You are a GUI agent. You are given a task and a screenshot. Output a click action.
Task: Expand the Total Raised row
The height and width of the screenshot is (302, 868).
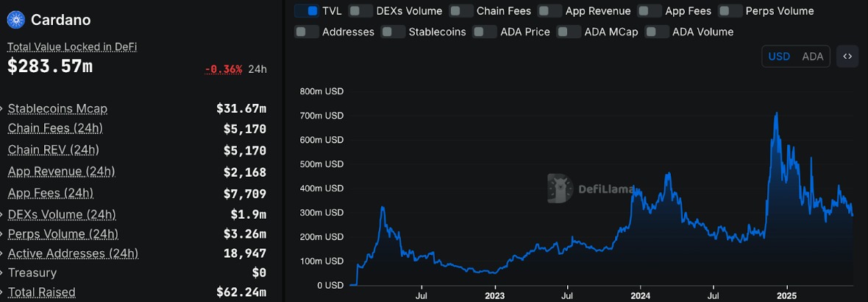[1, 292]
